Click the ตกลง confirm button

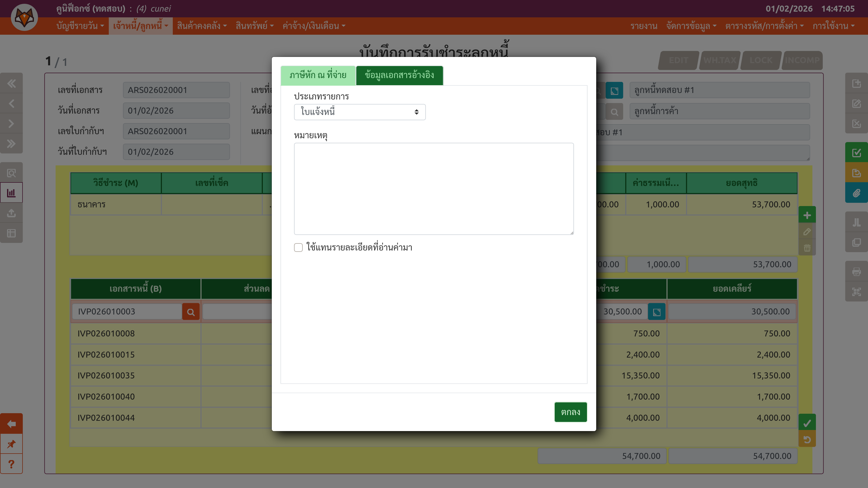(x=570, y=412)
